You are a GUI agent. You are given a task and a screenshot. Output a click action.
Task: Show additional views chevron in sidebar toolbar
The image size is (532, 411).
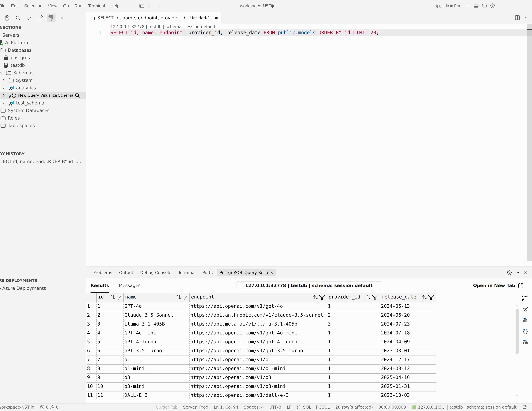coord(62,18)
